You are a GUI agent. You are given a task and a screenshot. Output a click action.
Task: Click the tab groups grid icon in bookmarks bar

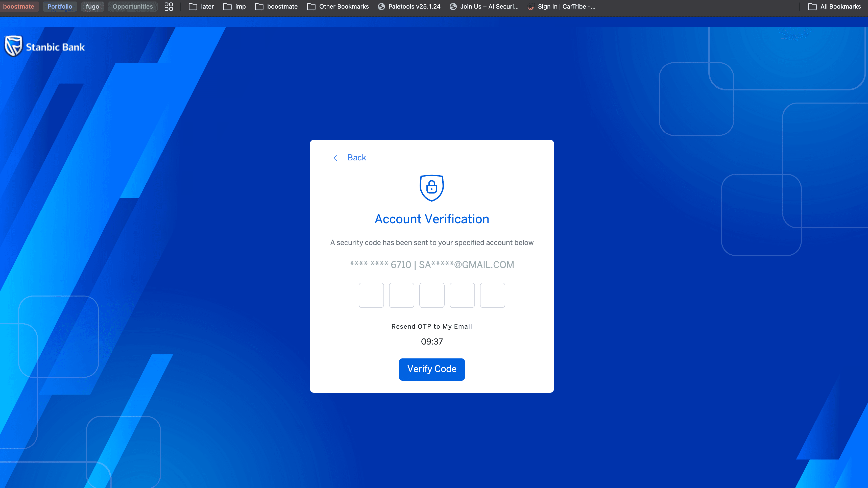click(168, 6)
